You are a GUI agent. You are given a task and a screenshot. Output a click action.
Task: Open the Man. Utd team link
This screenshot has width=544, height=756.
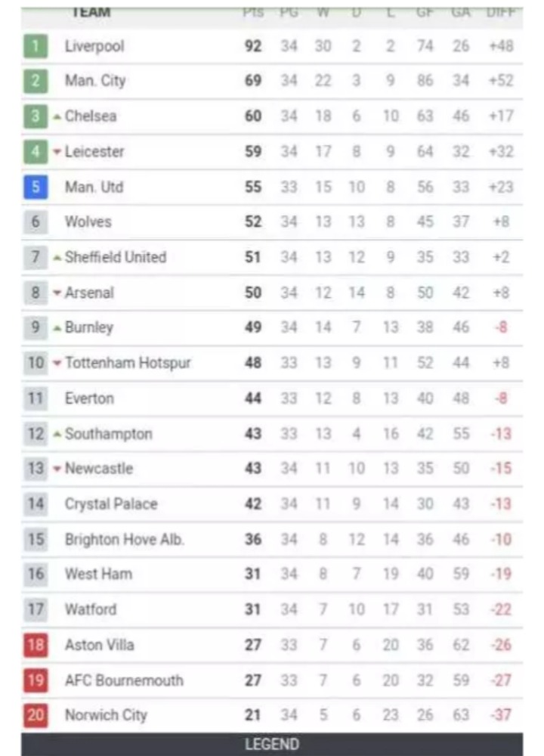[94, 187]
